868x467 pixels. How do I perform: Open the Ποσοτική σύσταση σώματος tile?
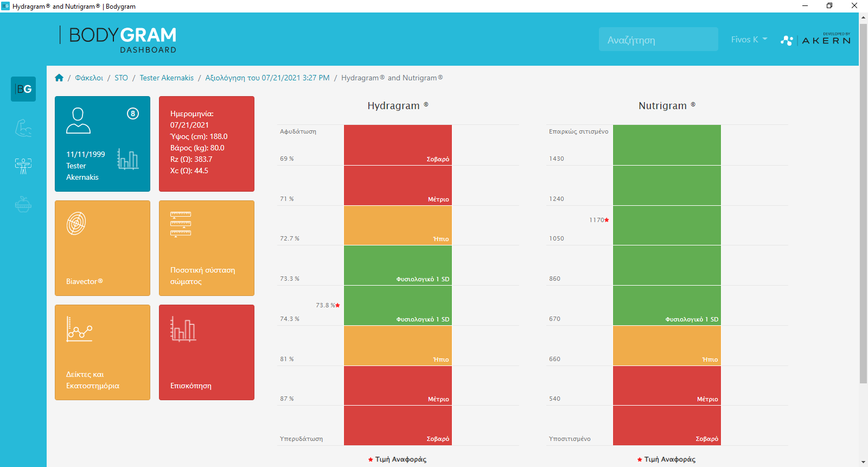[x=207, y=248]
